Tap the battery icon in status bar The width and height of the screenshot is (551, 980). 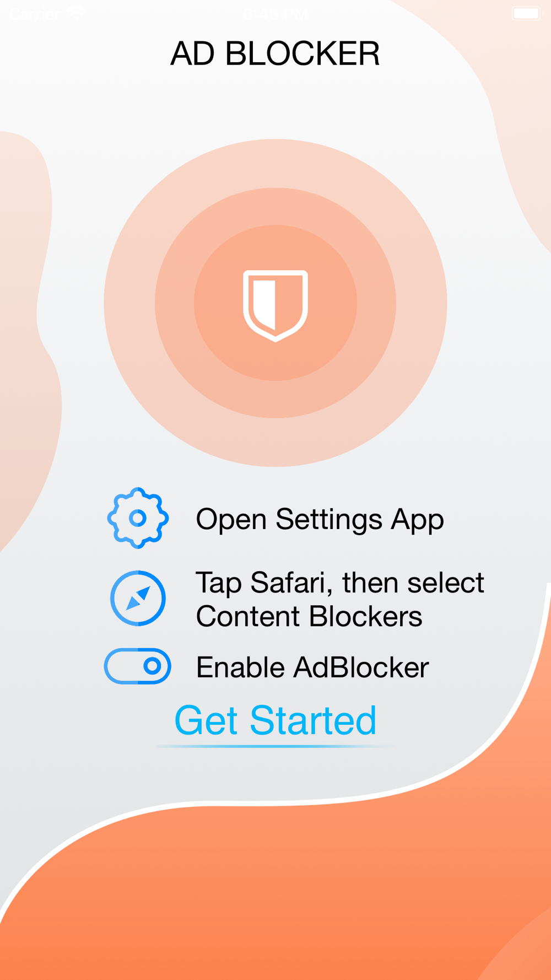[527, 13]
